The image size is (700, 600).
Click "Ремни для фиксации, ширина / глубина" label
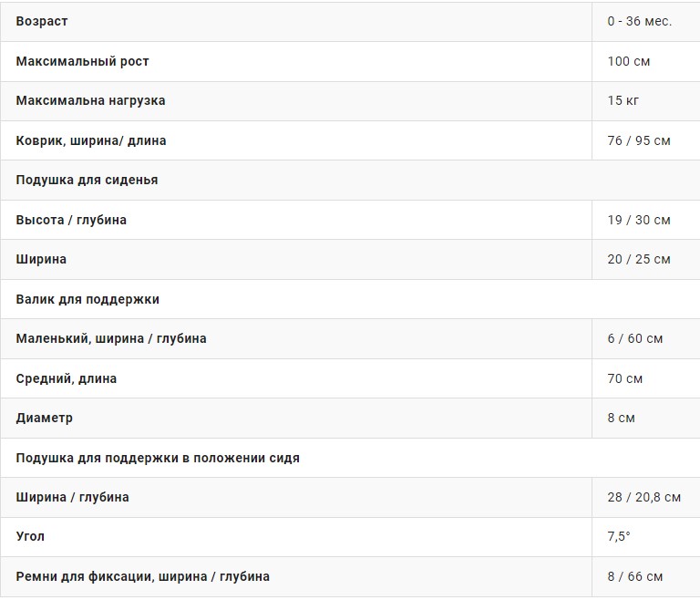pyautogui.click(x=142, y=576)
